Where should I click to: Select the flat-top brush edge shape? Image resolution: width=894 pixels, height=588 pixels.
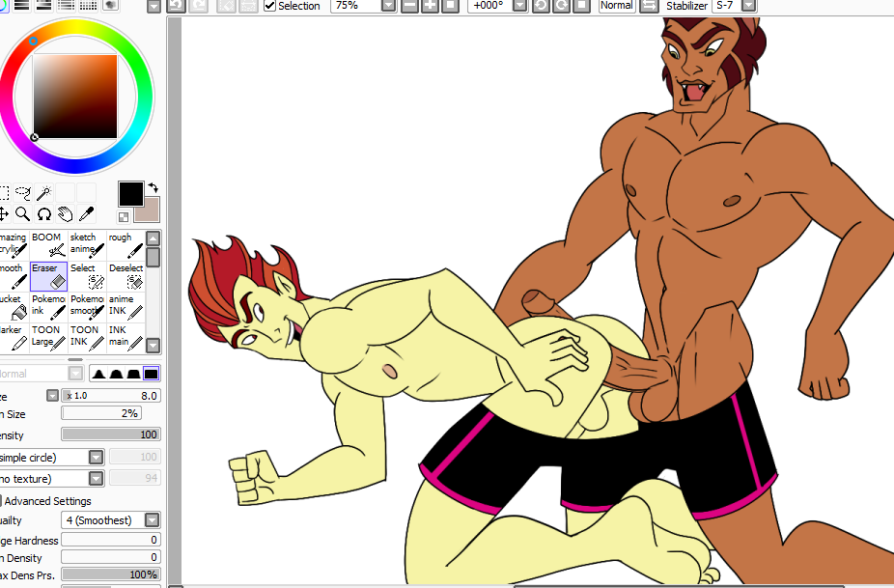pos(152,374)
